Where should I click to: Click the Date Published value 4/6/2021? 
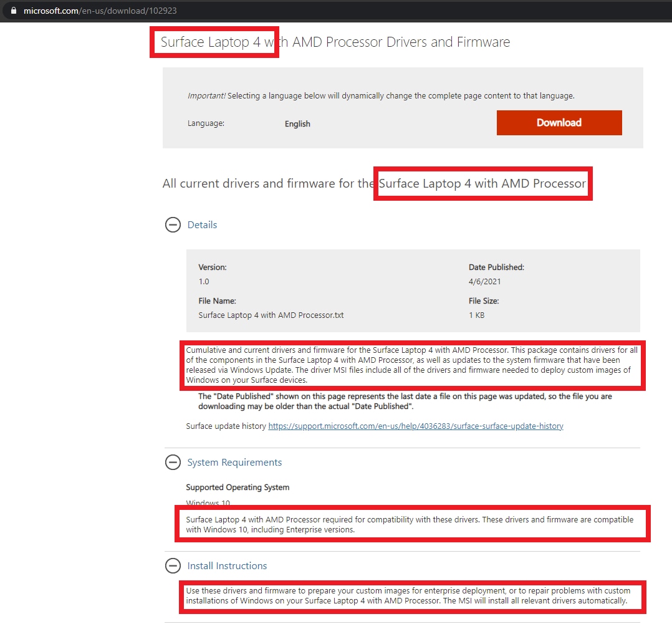point(485,282)
